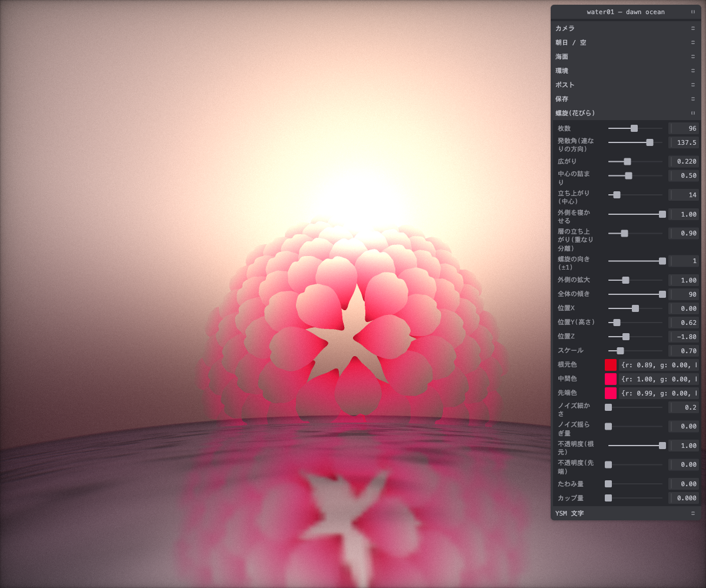Click the 不透明度(先端) slider

(635, 465)
